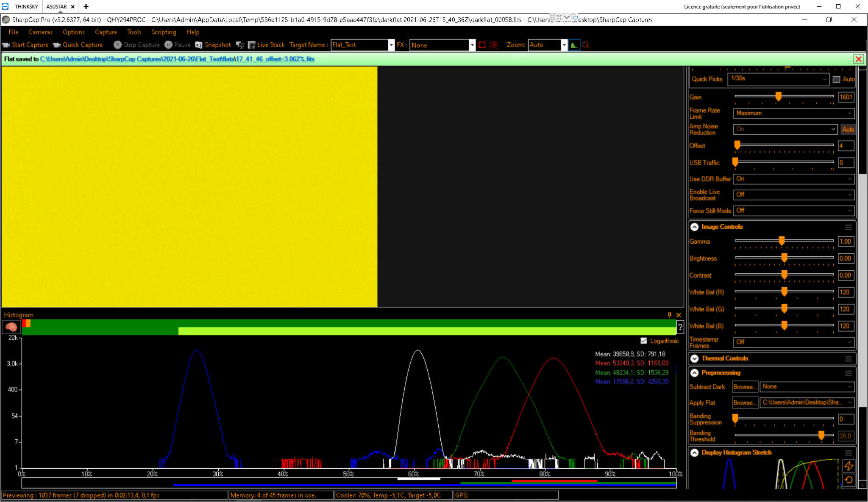Open the Preprocessing panel options menu
Image resolution: width=868 pixels, height=502 pixels.
point(848,373)
